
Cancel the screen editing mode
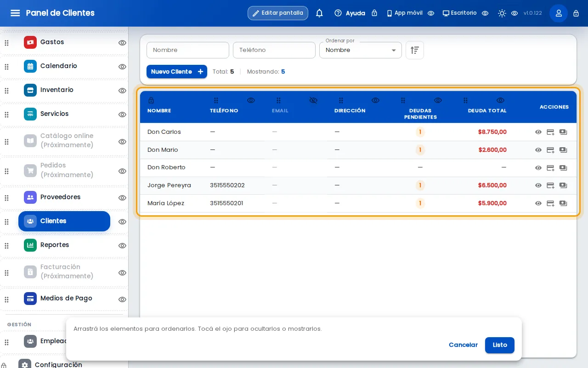pyautogui.click(x=463, y=345)
